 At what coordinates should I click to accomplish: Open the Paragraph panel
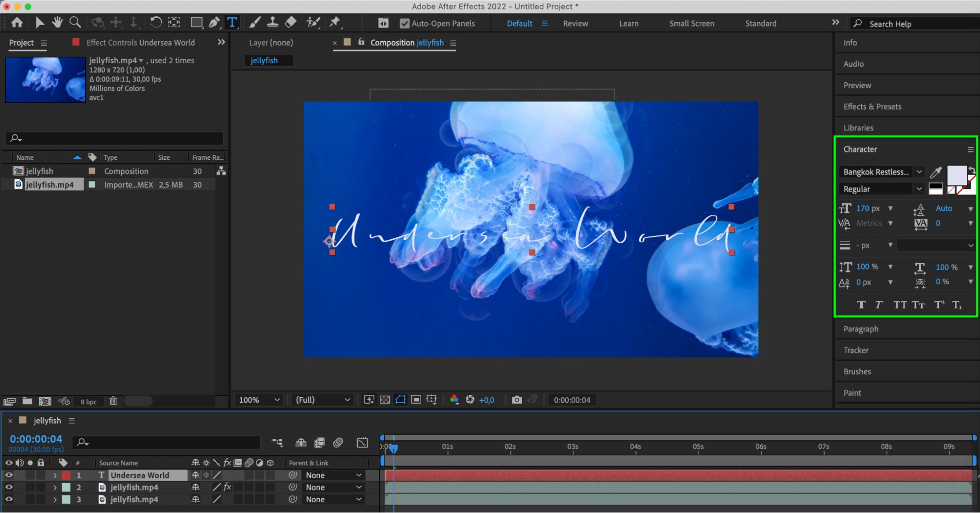(x=860, y=329)
